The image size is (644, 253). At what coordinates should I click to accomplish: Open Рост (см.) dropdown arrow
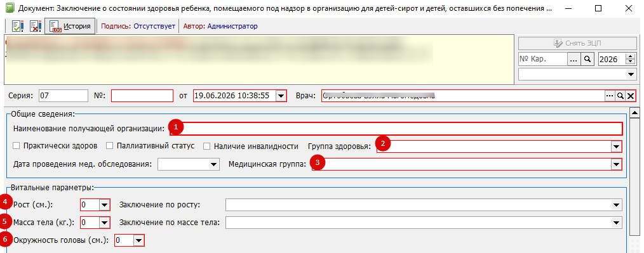click(104, 204)
